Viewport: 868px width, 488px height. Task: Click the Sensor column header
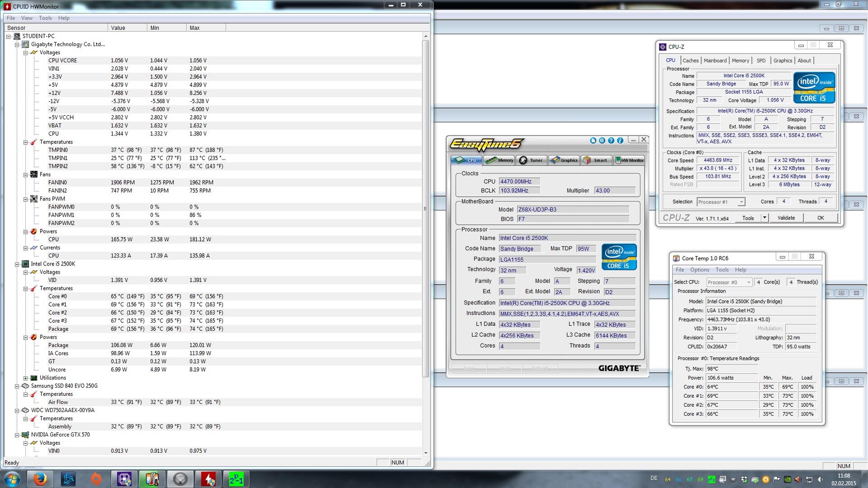point(56,28)
